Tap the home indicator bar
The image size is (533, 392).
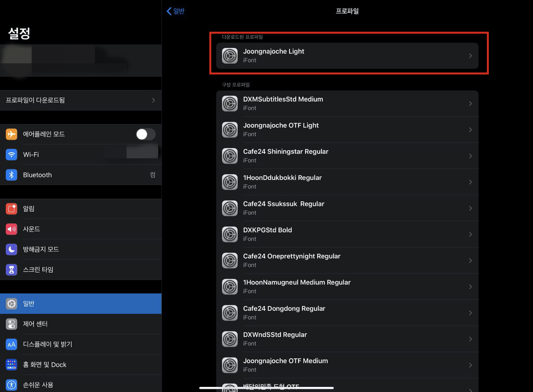pos(266,388)
